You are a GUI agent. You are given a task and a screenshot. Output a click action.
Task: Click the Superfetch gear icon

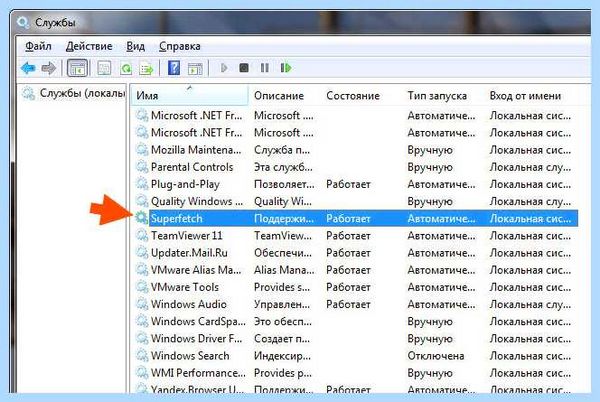[142, 218]
